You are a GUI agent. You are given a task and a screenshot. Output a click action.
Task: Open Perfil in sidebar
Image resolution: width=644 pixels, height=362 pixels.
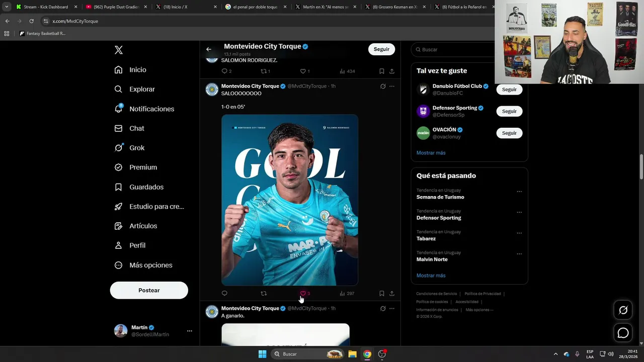130,245
